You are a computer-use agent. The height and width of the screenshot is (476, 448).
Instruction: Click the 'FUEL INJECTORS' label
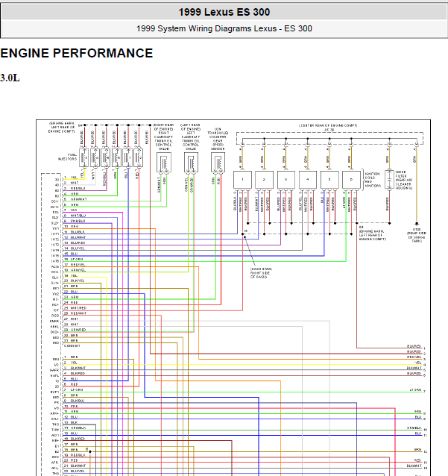coord(67,157)
